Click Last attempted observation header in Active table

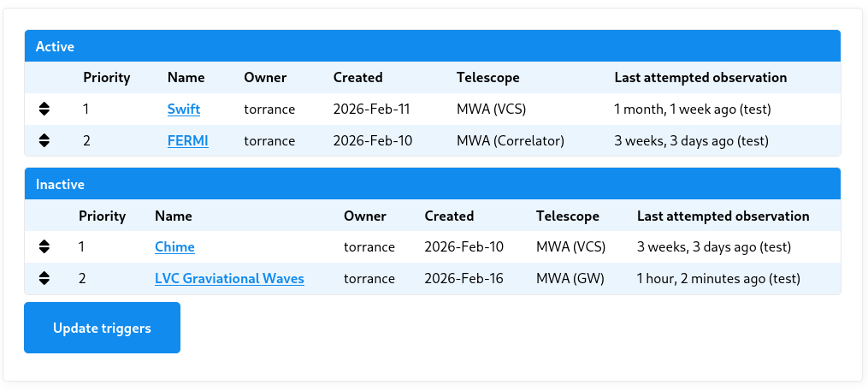700,78
